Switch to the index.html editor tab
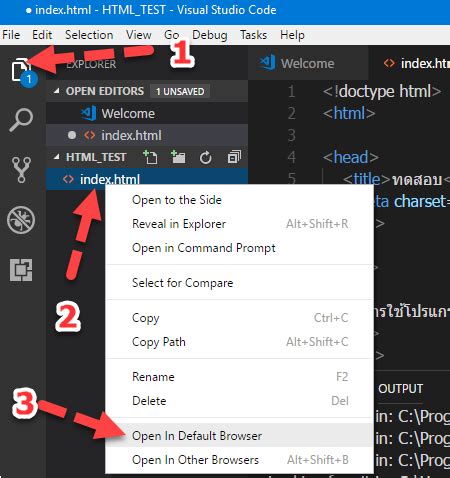 click(x=409, y=63)
